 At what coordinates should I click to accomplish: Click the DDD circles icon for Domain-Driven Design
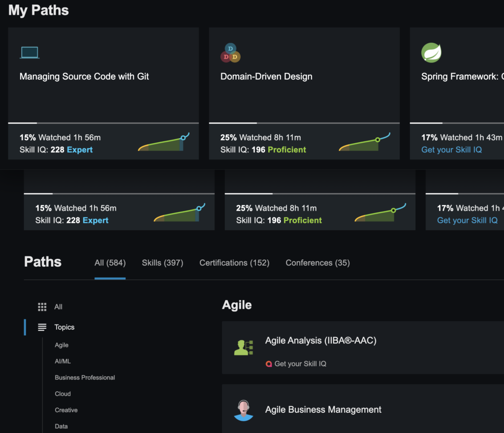pos(230,53)
